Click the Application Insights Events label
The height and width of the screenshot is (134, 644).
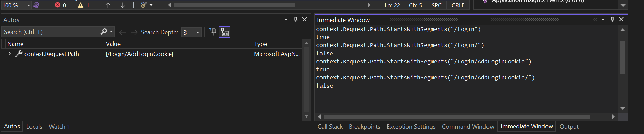click(538, 1)
